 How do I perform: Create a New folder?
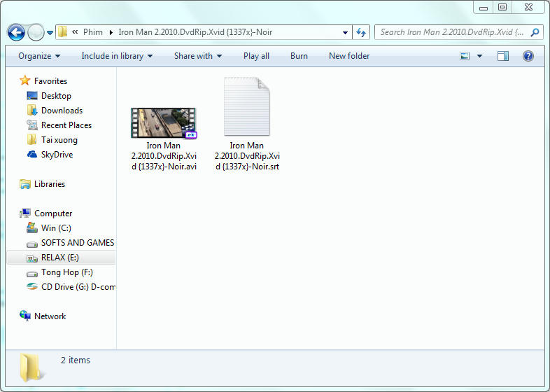(x=349, y=56)
